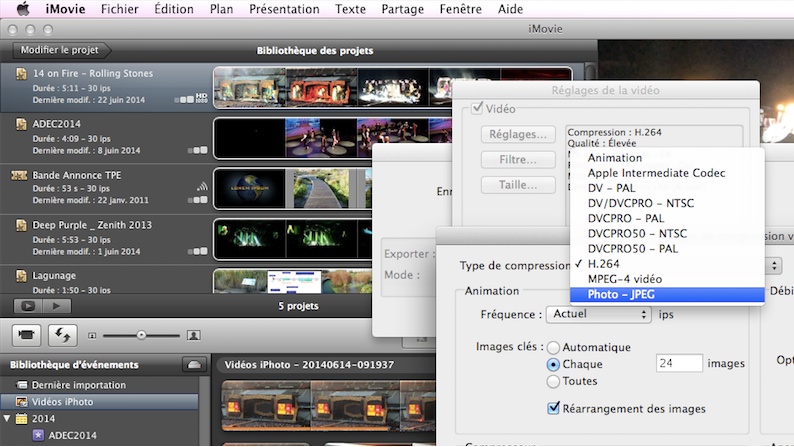Choose DV – PAL compression
Screen dimensions: 794x447
pos(667,188)
